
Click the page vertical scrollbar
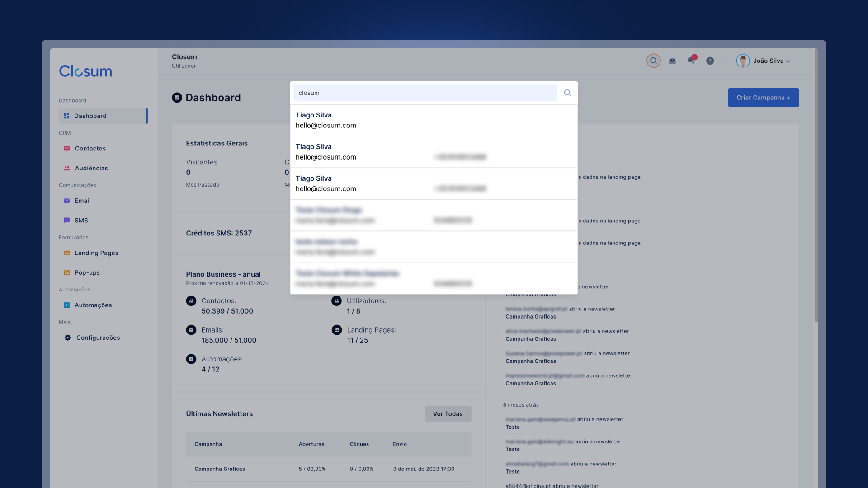click(816, 185)
